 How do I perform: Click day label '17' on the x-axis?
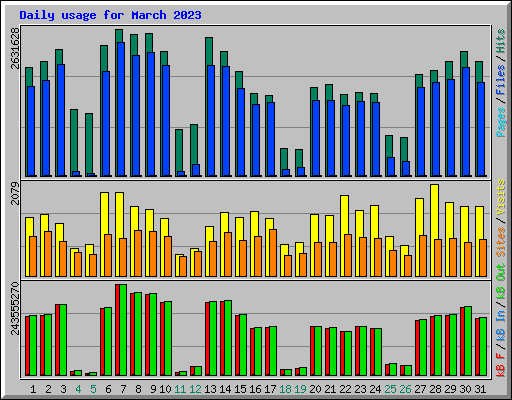[x=270, y=389]
